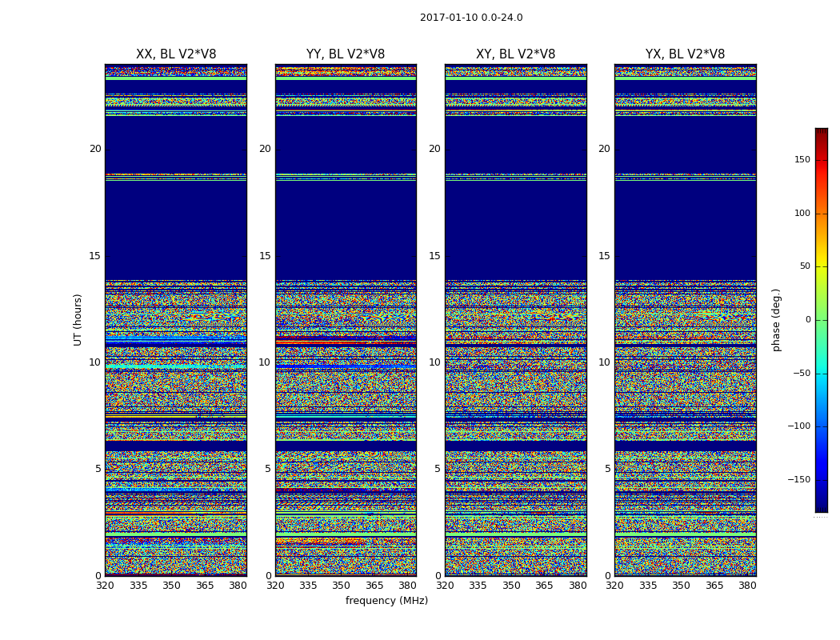Click the "5" y-tick of the XY panel
This screenshot has width=840, height=640.
click(x=438, y=469)
